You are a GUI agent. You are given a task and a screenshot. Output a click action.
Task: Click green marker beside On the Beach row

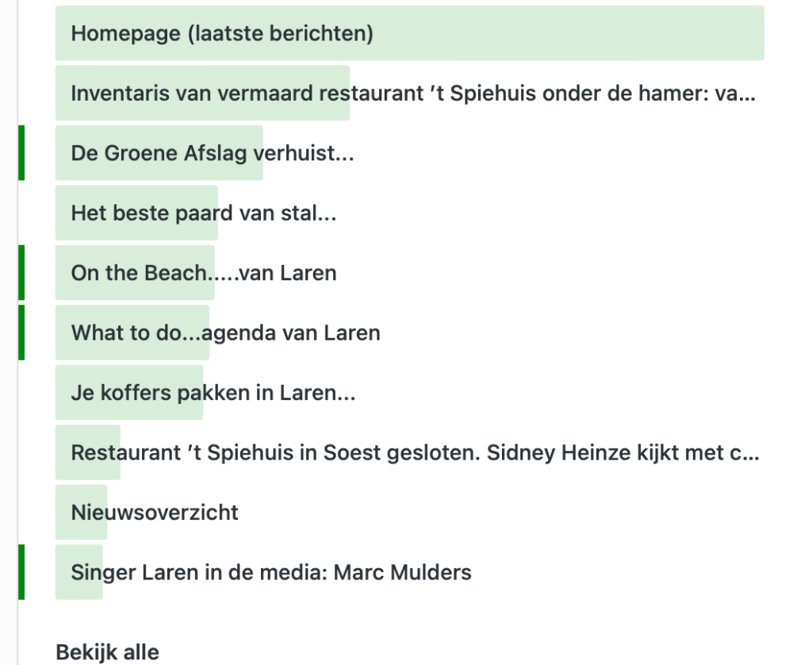tap(21, 273)
